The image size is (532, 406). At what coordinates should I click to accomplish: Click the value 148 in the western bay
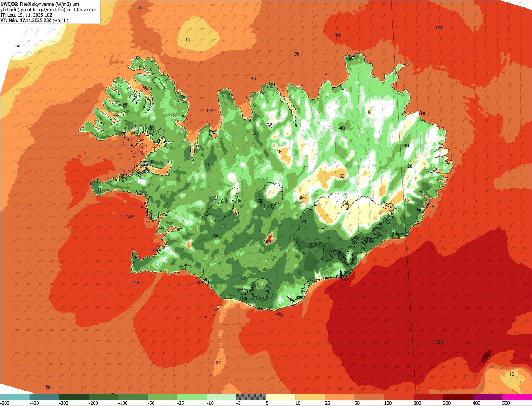point(129,217)
